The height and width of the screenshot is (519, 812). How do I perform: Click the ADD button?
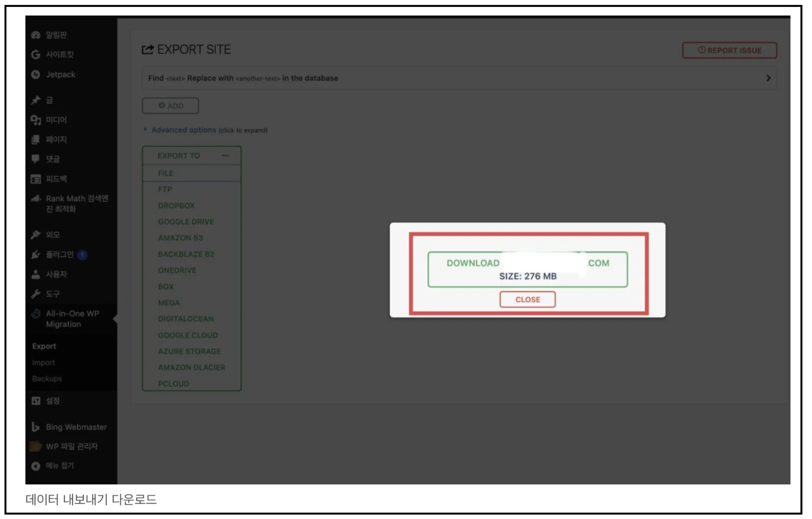click(x=170, y=106)
